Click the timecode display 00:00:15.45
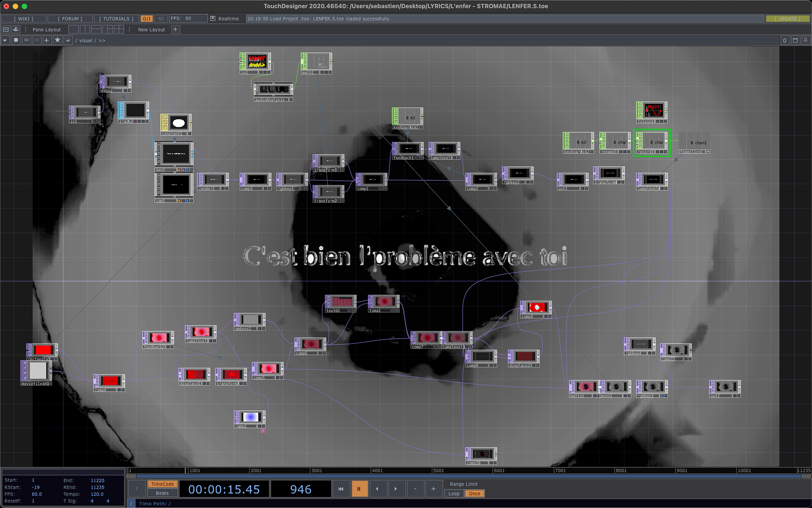 pyautogui.click(x=224, y=489)
